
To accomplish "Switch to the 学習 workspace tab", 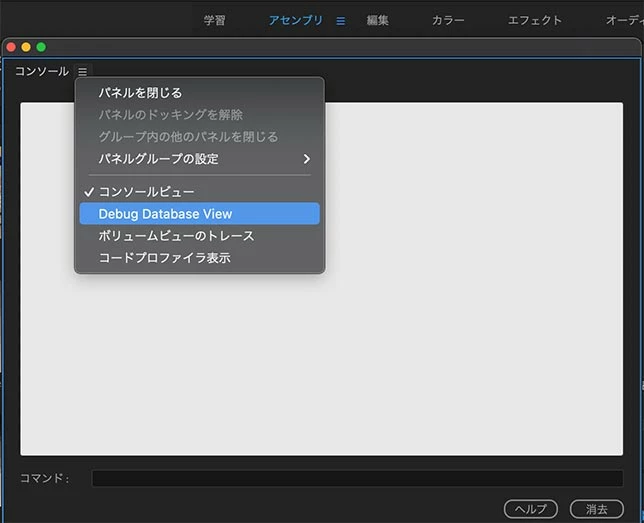I will pos(214,21).
